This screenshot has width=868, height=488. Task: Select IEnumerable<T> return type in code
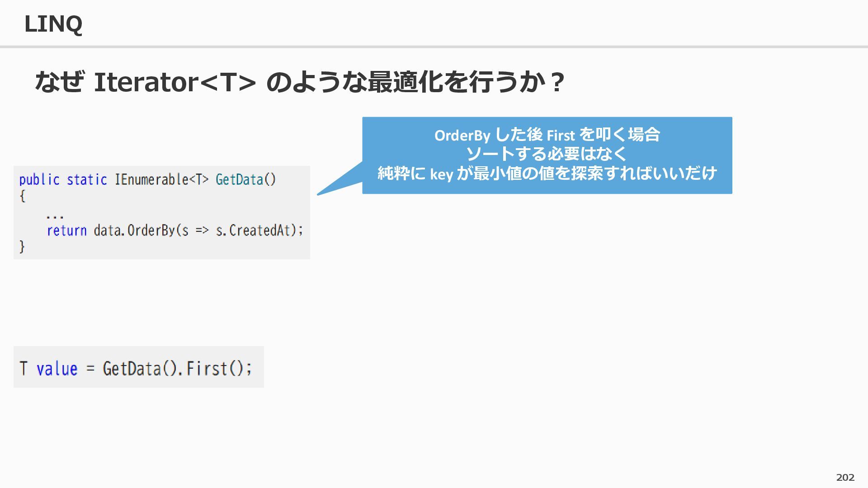click(161, 180)
